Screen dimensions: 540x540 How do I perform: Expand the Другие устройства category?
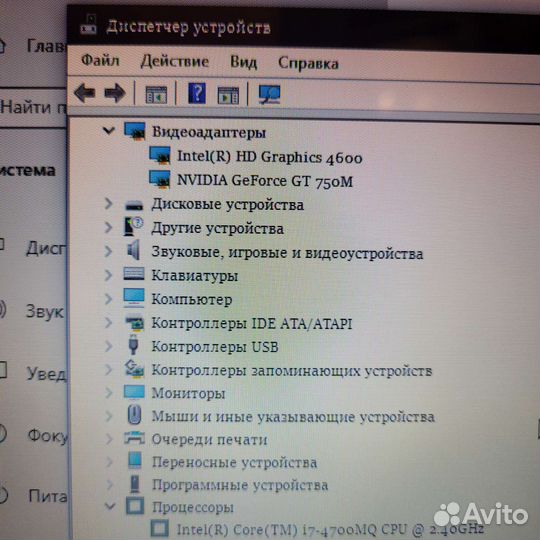click(x=108, y=227)
